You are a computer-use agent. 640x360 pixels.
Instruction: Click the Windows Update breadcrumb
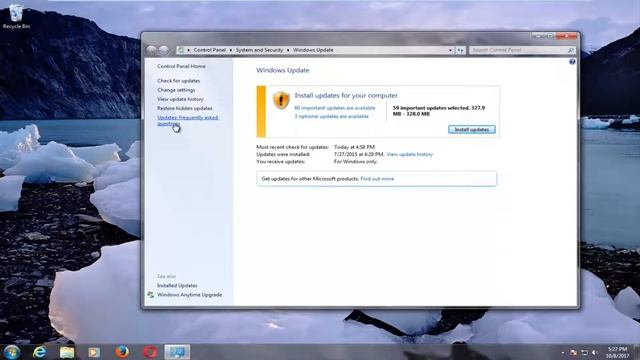pyautogui.click(x=313, y=50)
